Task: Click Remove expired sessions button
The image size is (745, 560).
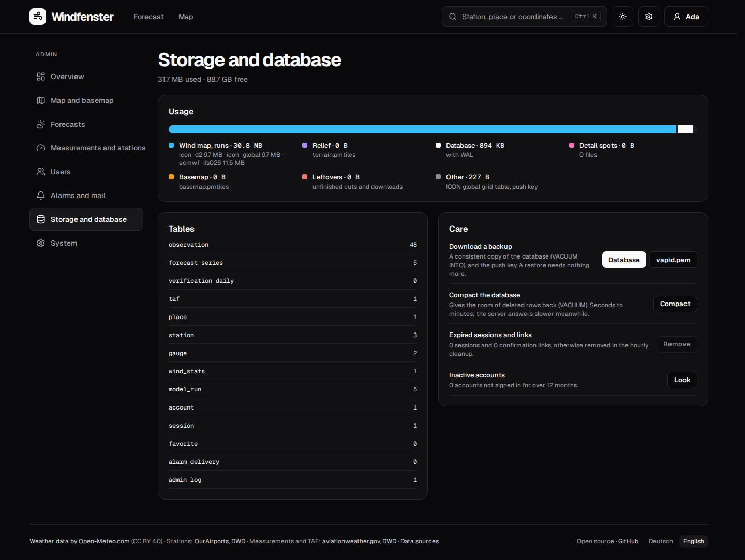Action: coord(677,344)
